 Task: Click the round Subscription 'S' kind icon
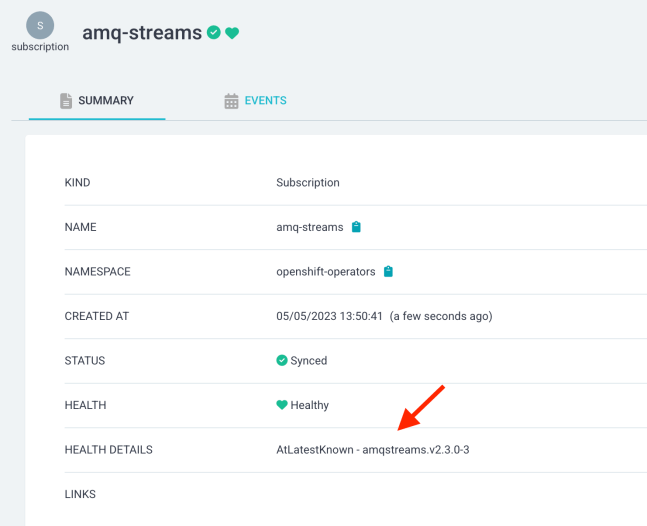point(40,24)
